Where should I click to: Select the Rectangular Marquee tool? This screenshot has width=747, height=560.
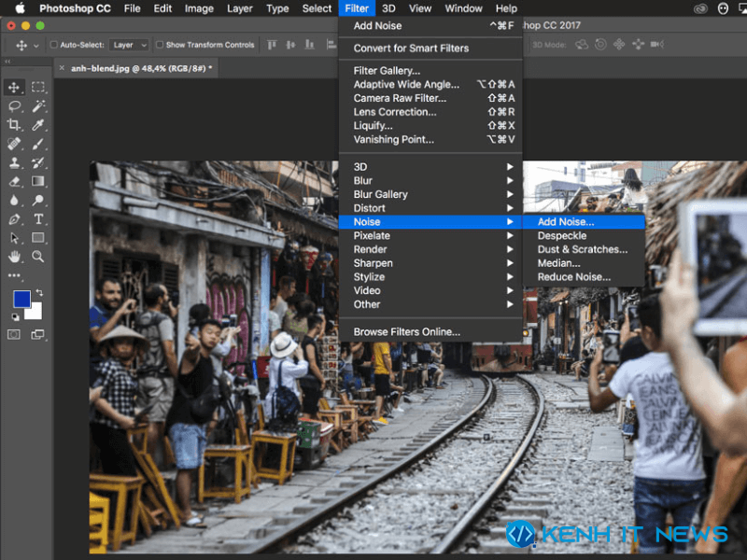click(38, 87)
